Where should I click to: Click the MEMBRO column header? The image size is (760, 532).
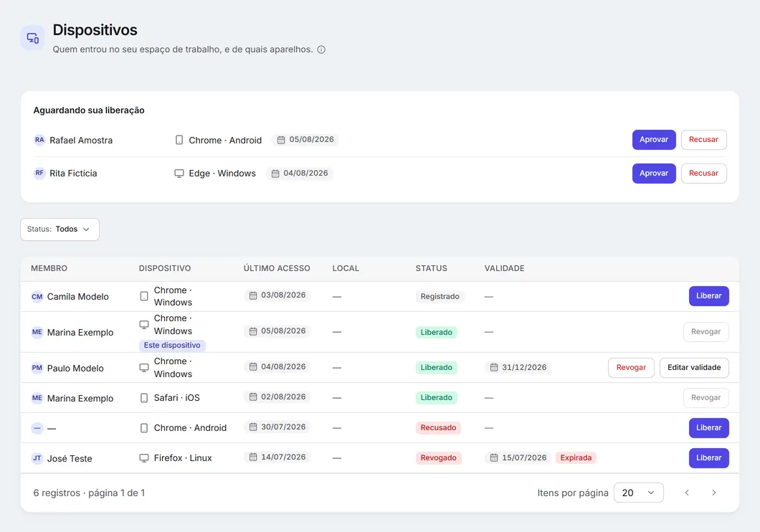[x=49, y=268]
